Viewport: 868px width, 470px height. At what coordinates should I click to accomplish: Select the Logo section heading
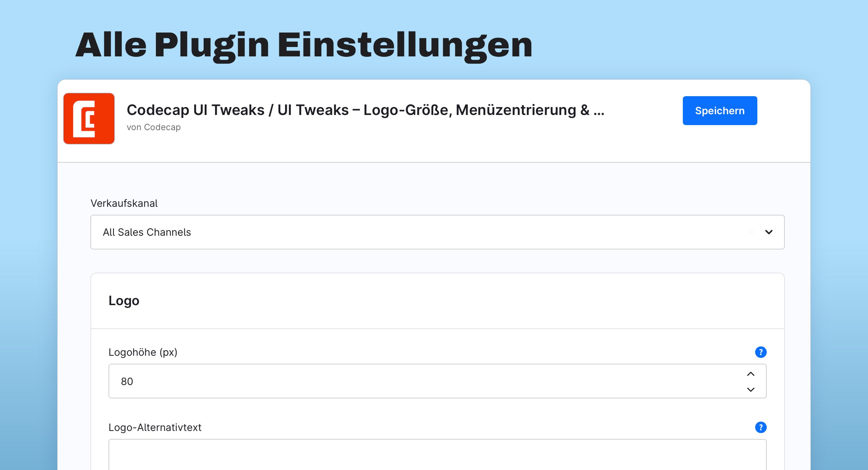pyautogui.click(x=124, y=301)
